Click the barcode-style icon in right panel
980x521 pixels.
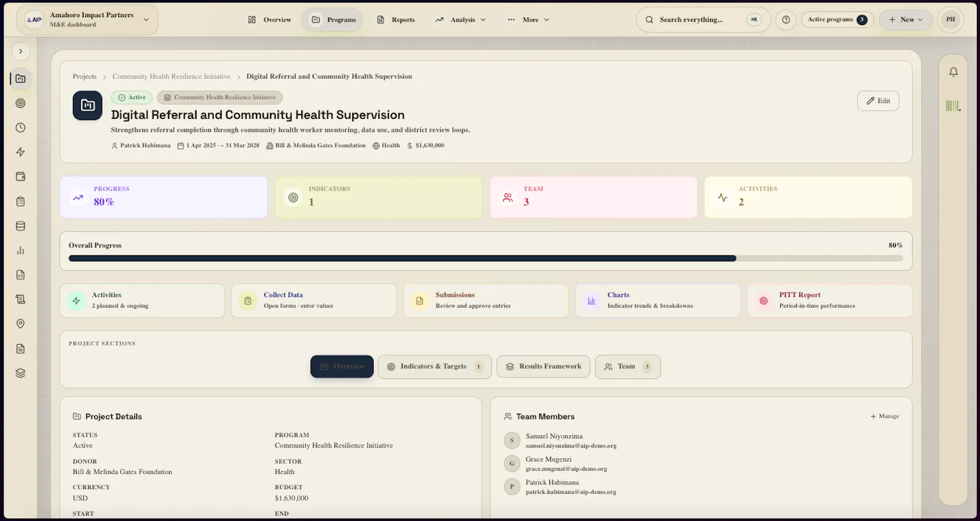(953, 106)
